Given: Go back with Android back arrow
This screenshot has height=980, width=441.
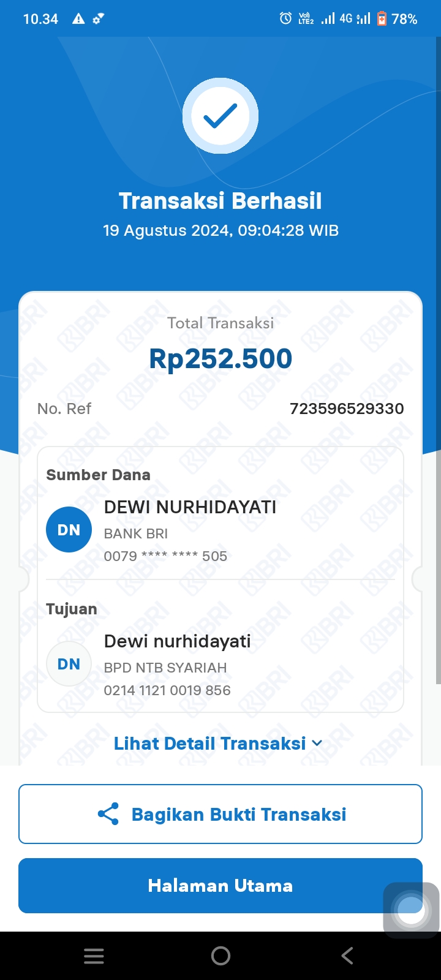Looking at the screenshot, I should (x=347, y=956).
